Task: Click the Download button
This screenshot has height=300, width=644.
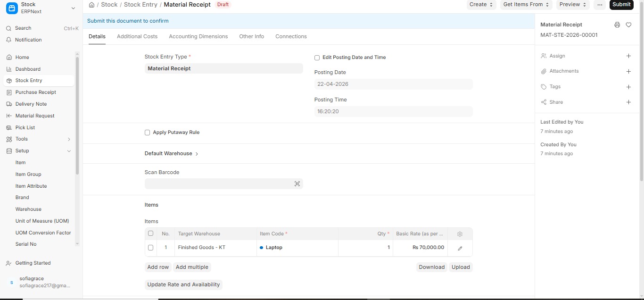Action: pyautogui.click(x=432, y=267)
